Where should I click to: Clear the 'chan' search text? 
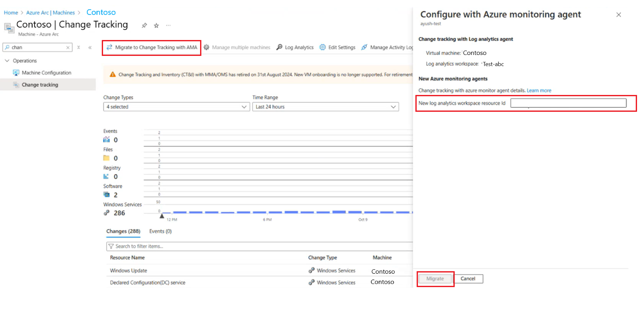coord(68,48)
